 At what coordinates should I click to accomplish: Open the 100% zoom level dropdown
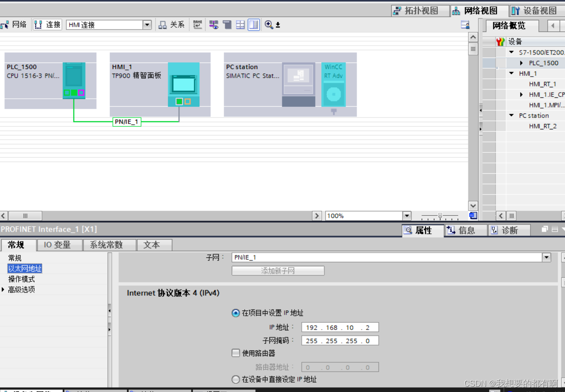coord(407,216)
